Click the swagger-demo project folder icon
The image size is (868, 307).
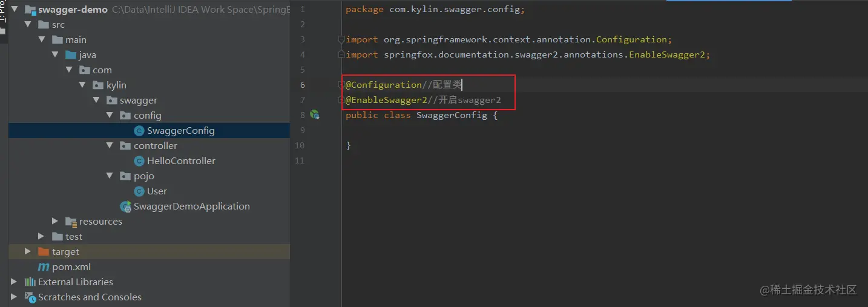pyautogui.click(x=29, y=10)
